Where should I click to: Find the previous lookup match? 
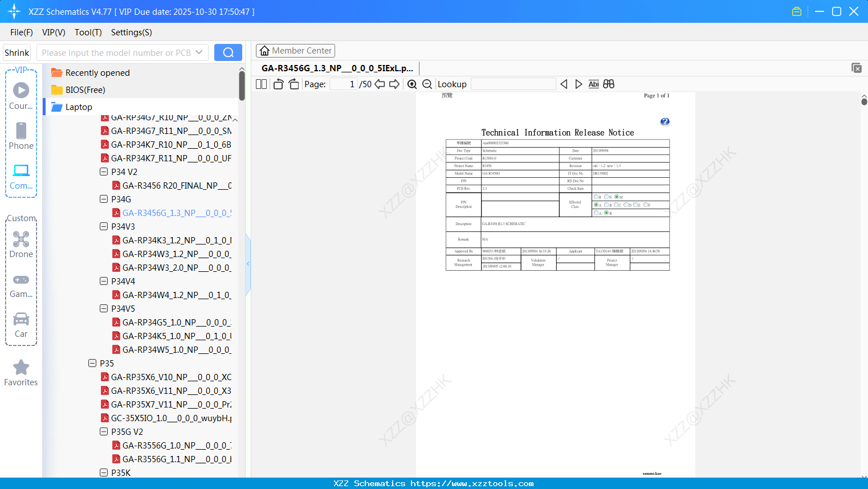[x=564, y=84]
